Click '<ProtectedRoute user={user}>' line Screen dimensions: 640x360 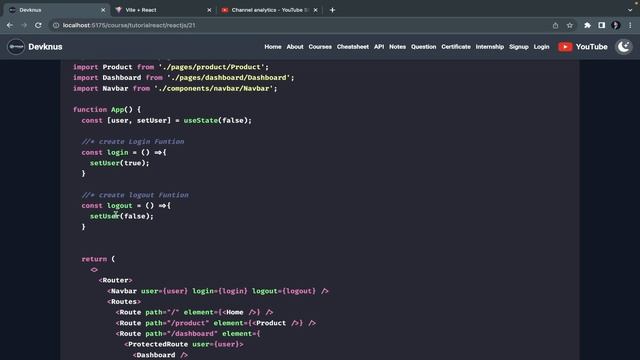point(184,344)
